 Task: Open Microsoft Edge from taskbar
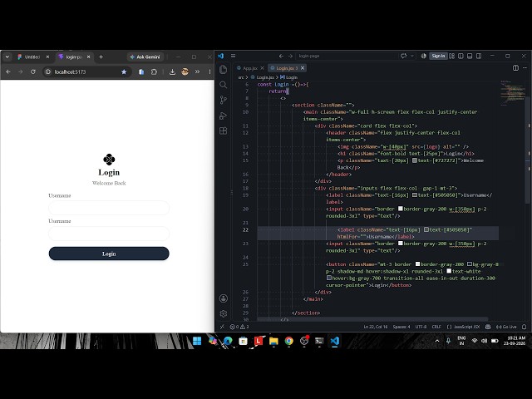pos(228,341)
